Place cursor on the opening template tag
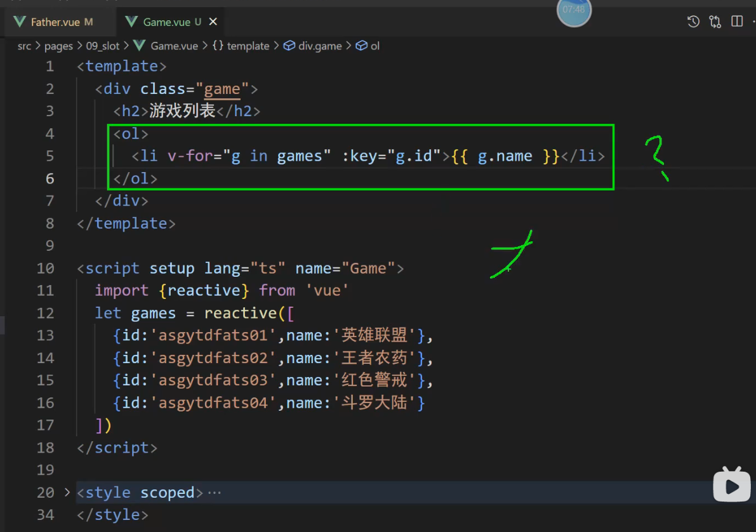 [121, 66]
